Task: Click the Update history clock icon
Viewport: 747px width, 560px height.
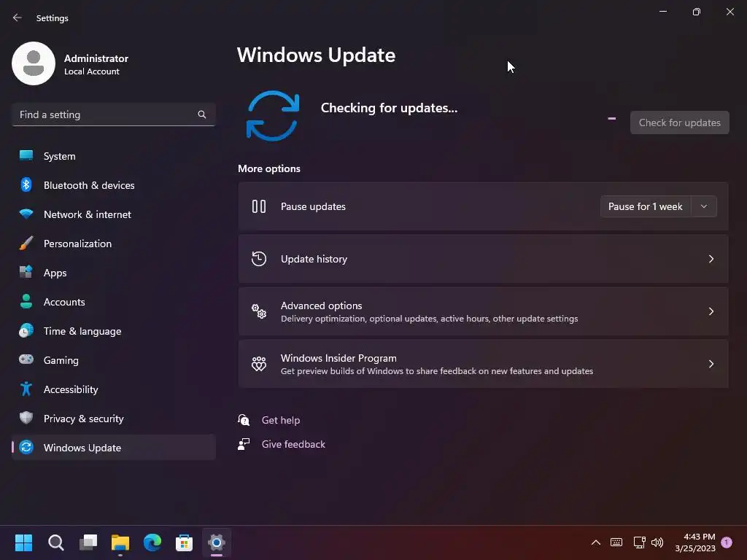Action: point(259,259)
